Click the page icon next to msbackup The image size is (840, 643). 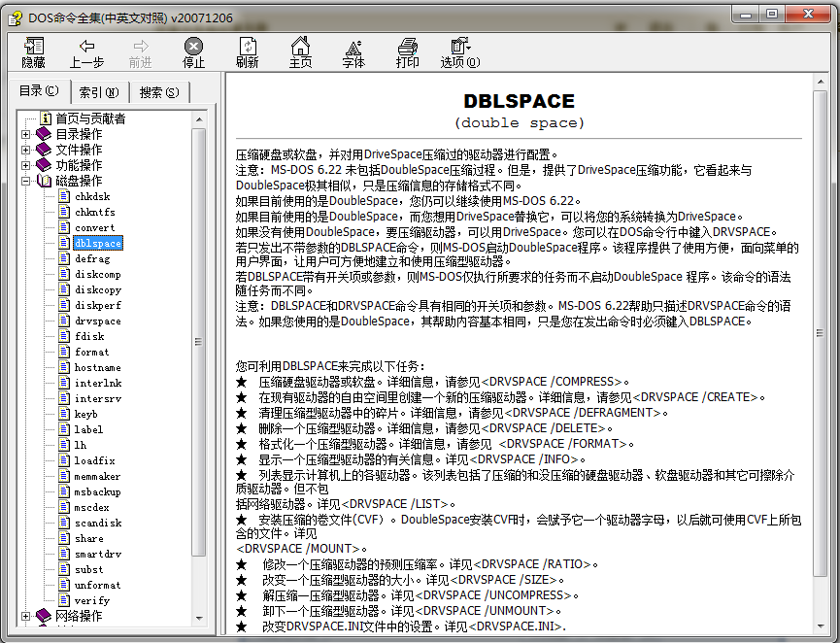[64, 491]
